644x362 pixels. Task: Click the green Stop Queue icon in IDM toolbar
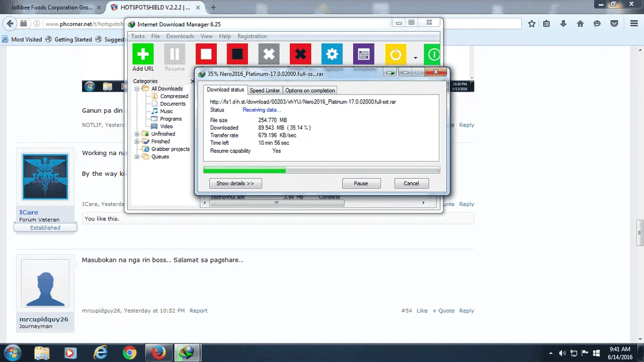432,54
